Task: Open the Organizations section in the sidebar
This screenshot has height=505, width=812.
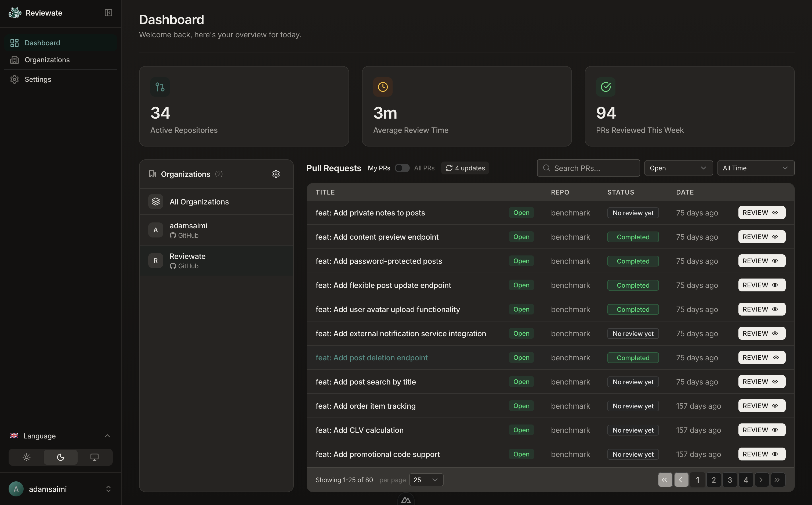Action: (47, 60)
